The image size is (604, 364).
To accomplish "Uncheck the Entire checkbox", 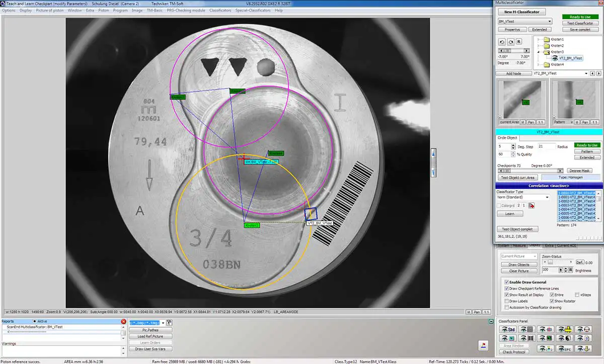I will pos(552,295).
